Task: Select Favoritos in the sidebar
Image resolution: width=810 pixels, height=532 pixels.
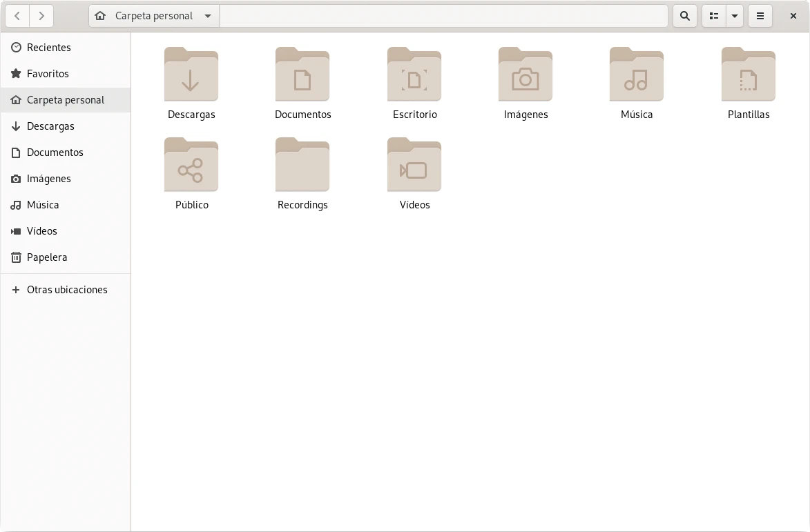Action: tap(48, 74)
